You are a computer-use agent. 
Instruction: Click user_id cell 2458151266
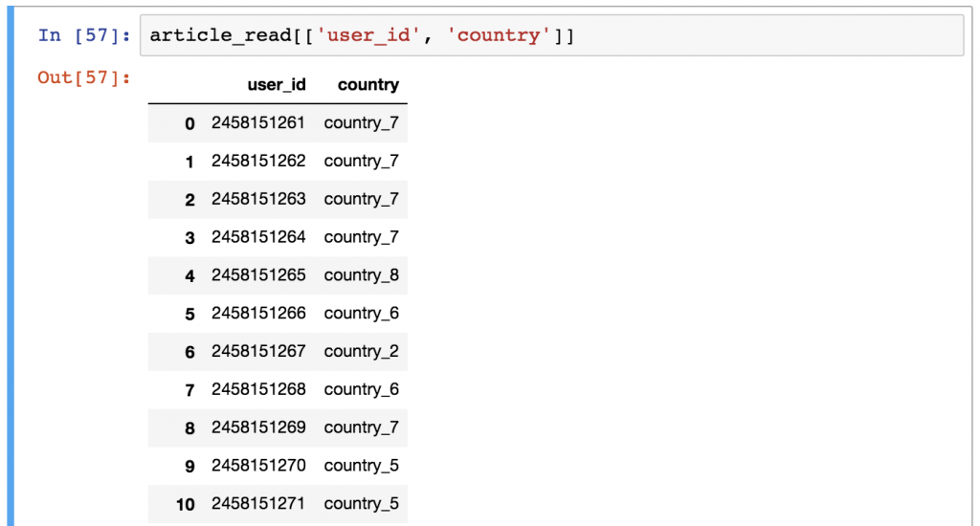coord(258,314)
